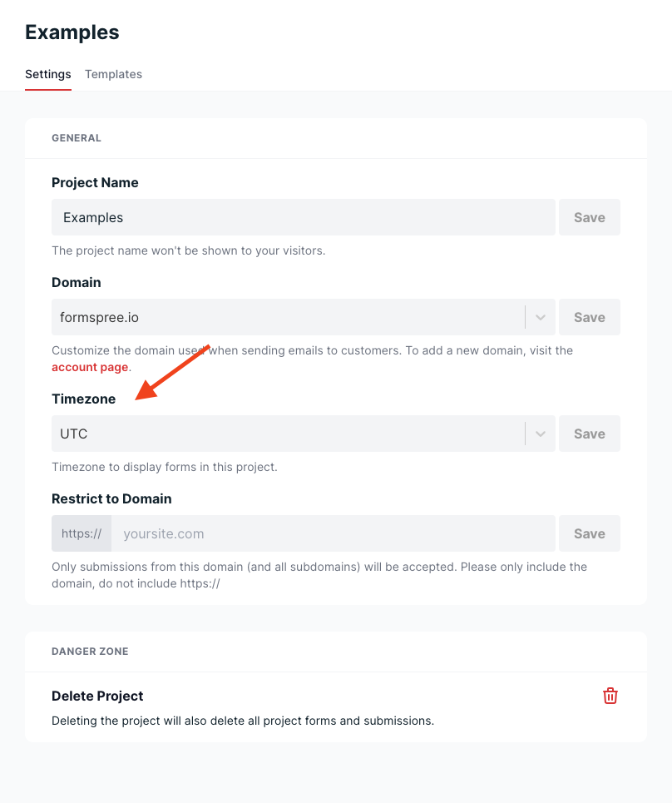The image size is (672, 803).
Task: Select the Settings tab
Action: (48, 74)
